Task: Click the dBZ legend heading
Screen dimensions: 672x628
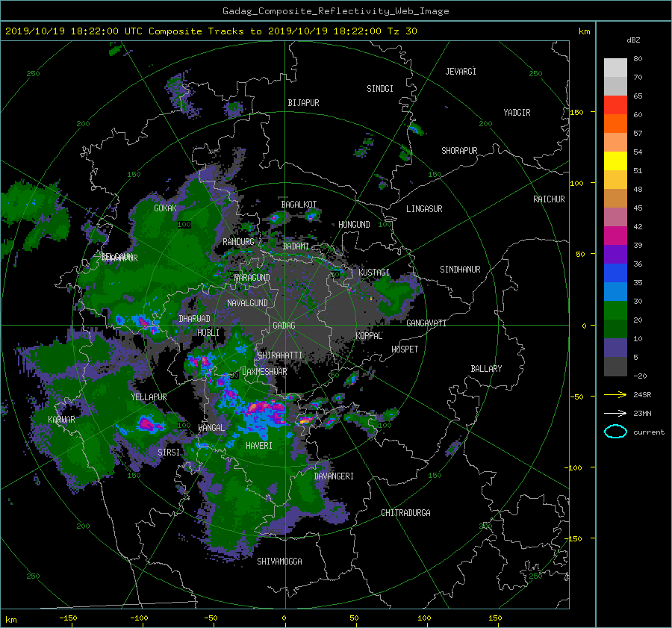Action: click(633, 40)
